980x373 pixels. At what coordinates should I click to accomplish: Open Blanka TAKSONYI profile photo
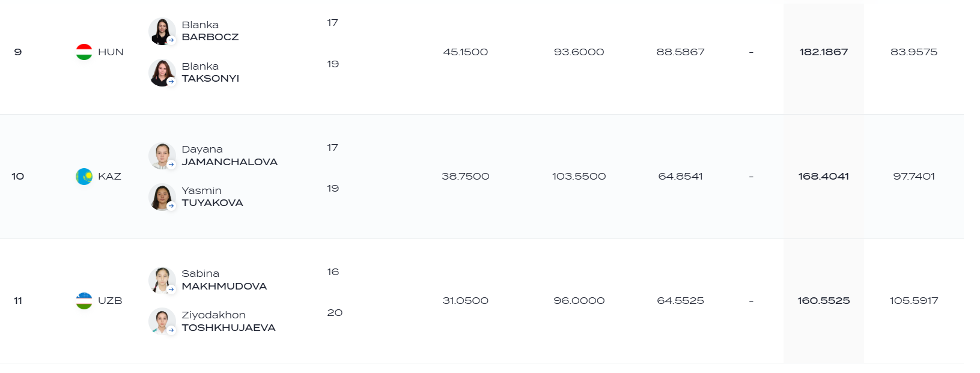[x=162, y=73]
